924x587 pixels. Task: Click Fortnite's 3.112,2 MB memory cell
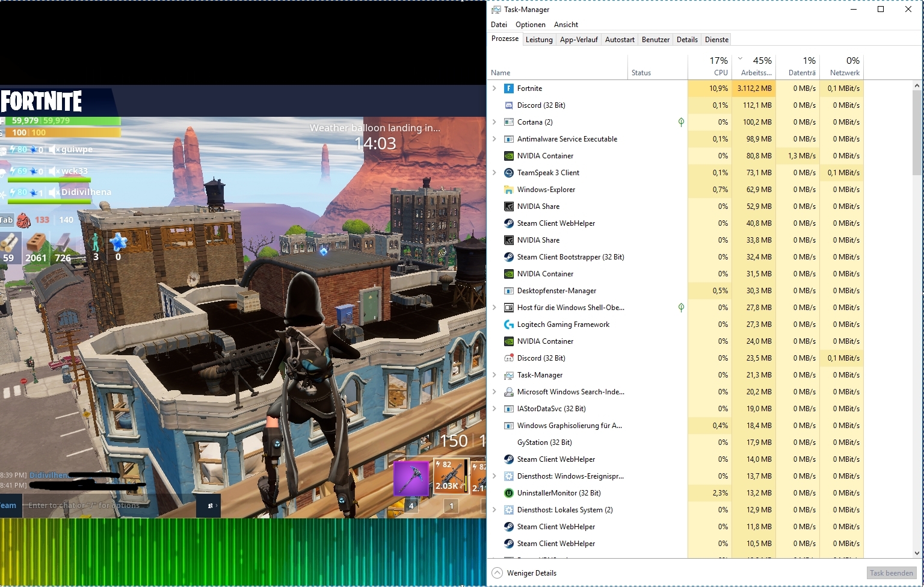754,89
